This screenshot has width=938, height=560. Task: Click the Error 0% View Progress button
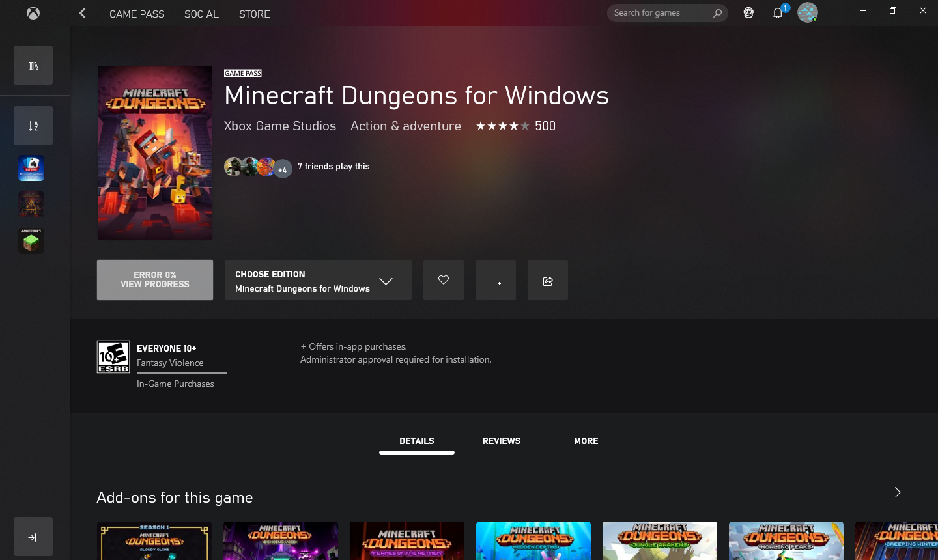pyautogui.click(x=155, y=280)
